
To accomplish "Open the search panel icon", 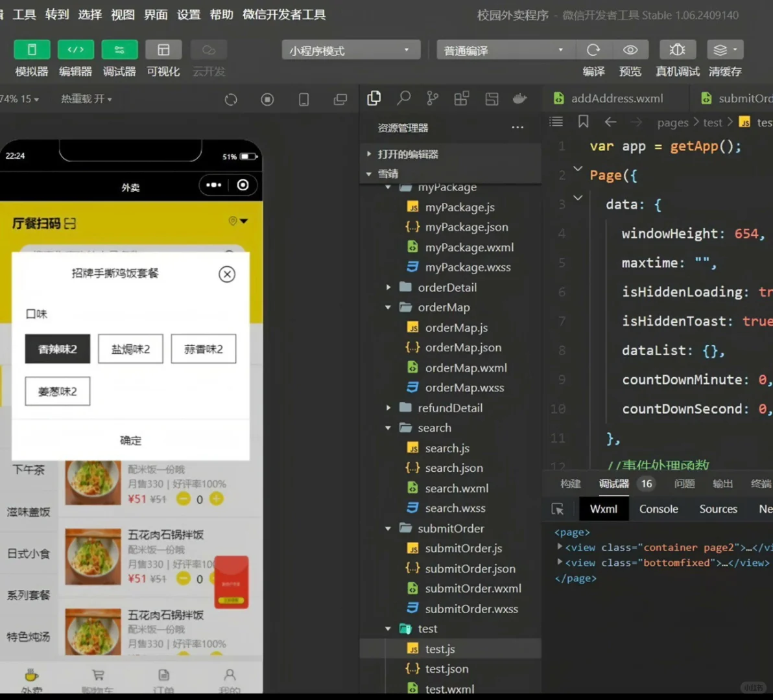I will coord(403,99).
